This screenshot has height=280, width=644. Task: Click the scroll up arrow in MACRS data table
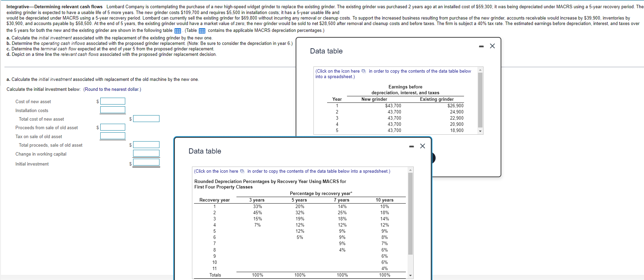pyautogui.click(x=411, y=170)
